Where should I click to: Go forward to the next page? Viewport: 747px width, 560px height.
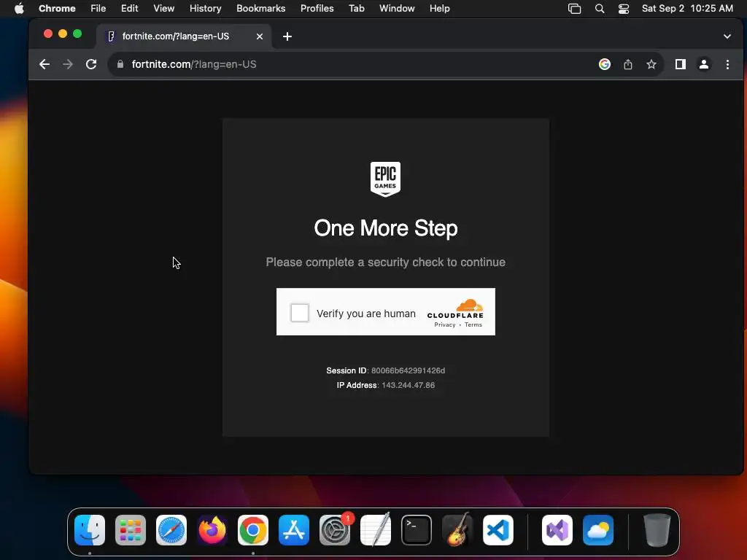pos(68,64)
